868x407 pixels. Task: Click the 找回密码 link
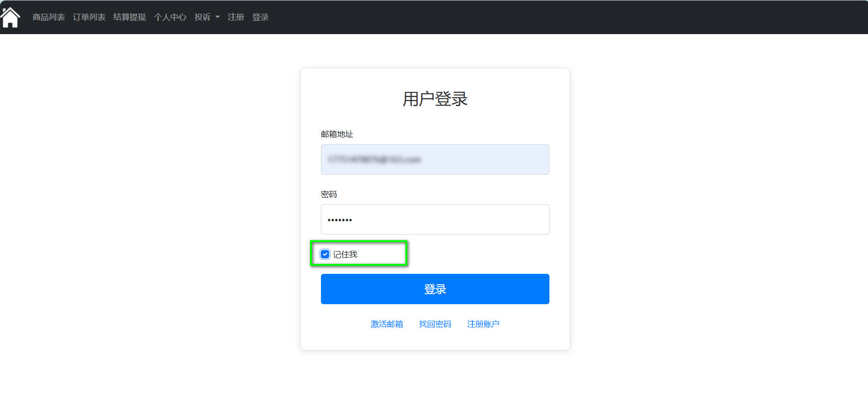[435, 324]
